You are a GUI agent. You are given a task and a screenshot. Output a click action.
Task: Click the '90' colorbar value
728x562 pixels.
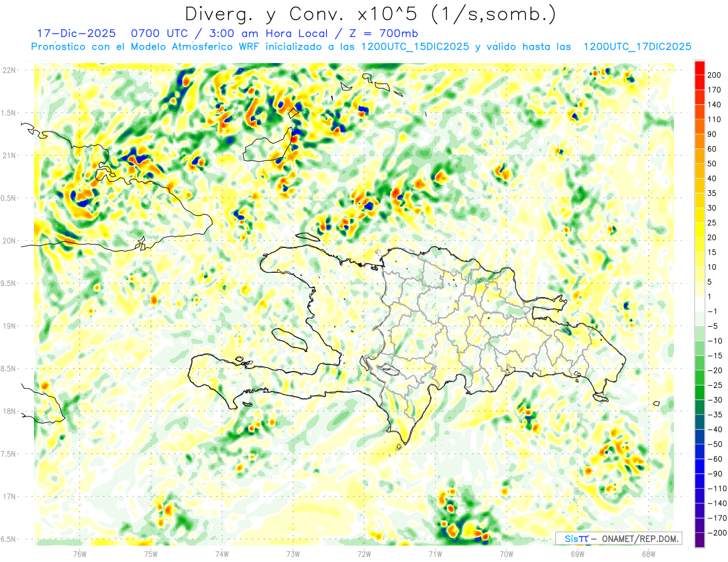point(712,134)
